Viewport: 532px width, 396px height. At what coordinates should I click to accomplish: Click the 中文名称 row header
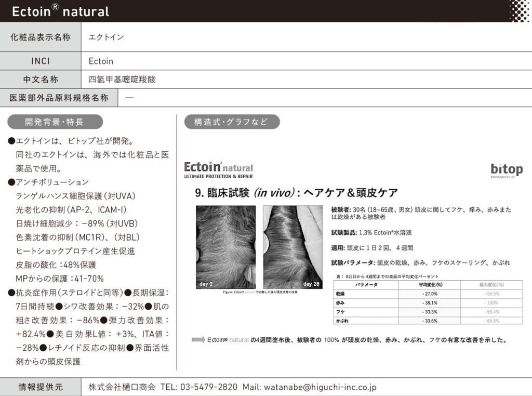[41, 80]
